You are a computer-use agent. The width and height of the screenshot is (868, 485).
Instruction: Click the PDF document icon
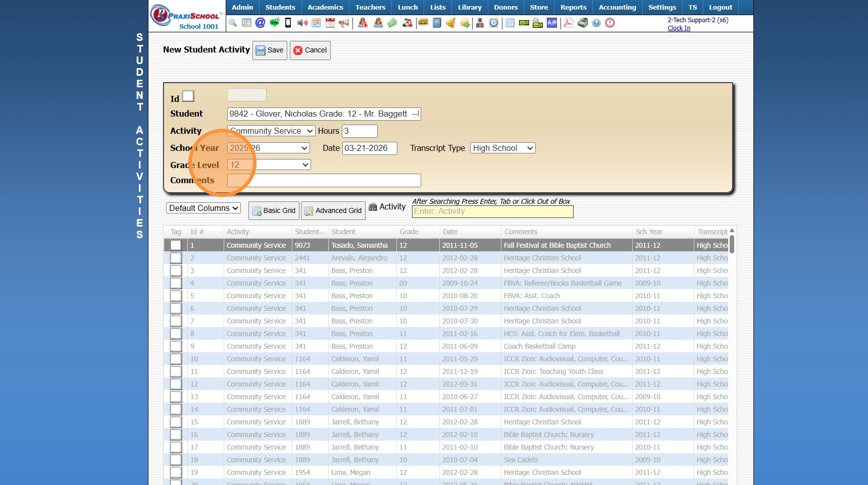(569, 23)
